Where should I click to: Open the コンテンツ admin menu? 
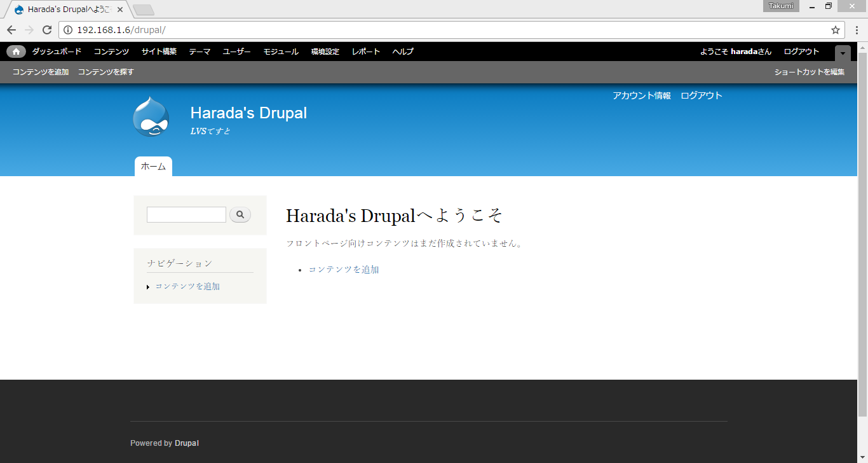coord(111,52)
